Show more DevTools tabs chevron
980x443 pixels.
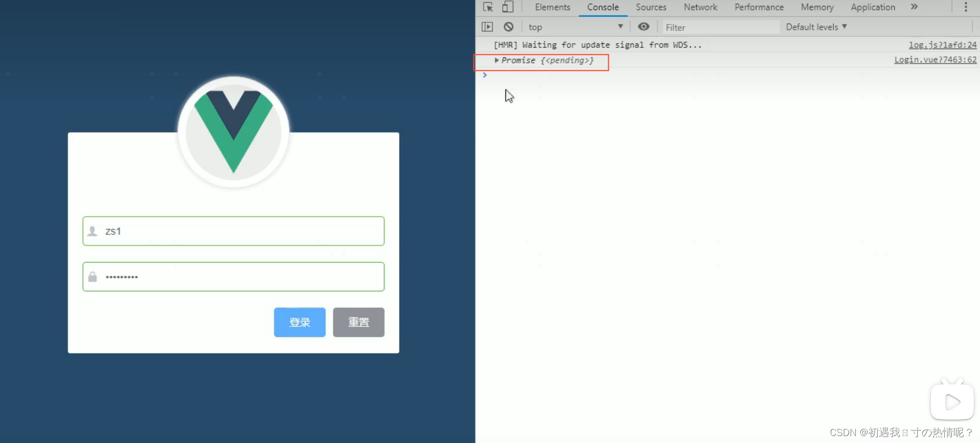click(914, 7)
